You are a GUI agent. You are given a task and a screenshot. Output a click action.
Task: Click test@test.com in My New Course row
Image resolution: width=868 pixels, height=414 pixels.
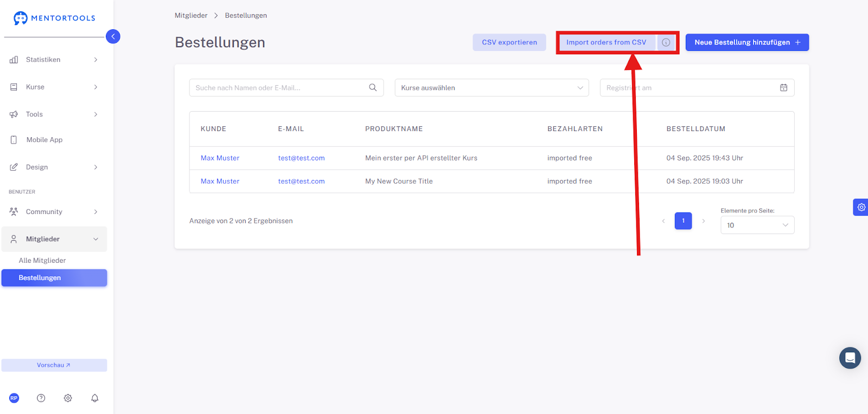coord(301,181)
